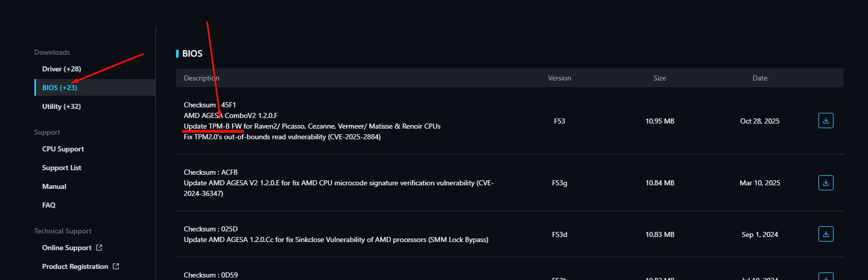Viewport: 868px width, 280px height.
Task: Click the Sinkclose Vulnerability F53d description
Action: coord(336,239)
